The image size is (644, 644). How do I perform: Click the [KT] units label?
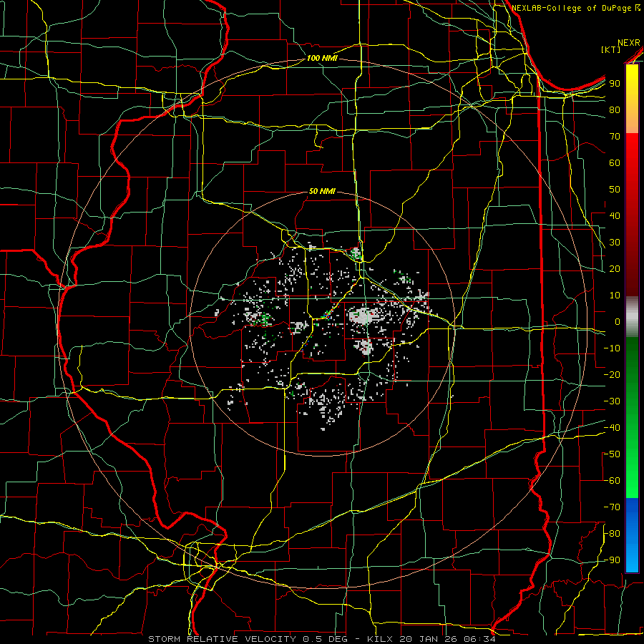click(611, 49)
